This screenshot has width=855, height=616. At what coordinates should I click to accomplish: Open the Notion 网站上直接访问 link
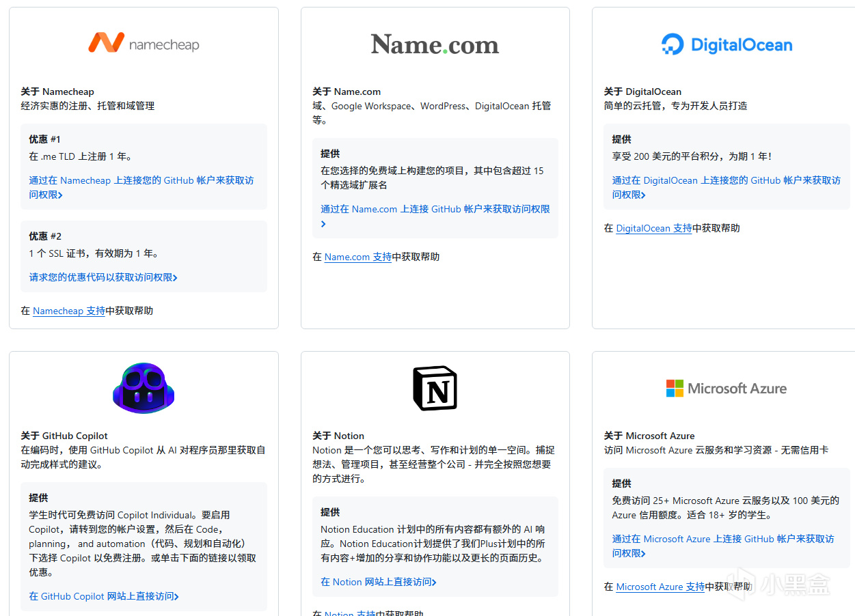379,582
